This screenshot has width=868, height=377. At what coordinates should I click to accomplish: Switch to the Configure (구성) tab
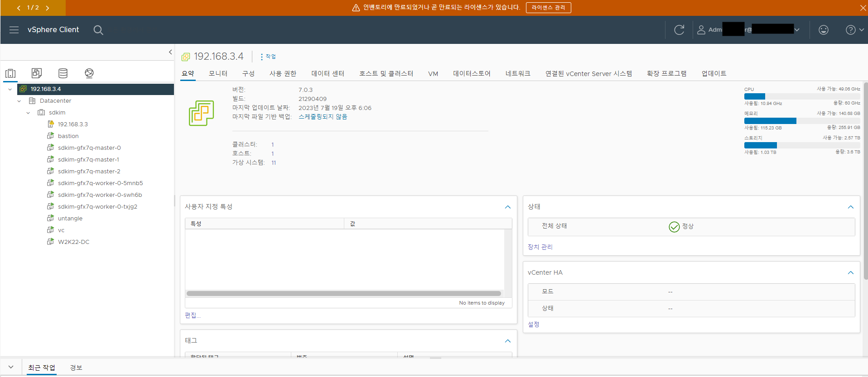click(x=248, y=73)
